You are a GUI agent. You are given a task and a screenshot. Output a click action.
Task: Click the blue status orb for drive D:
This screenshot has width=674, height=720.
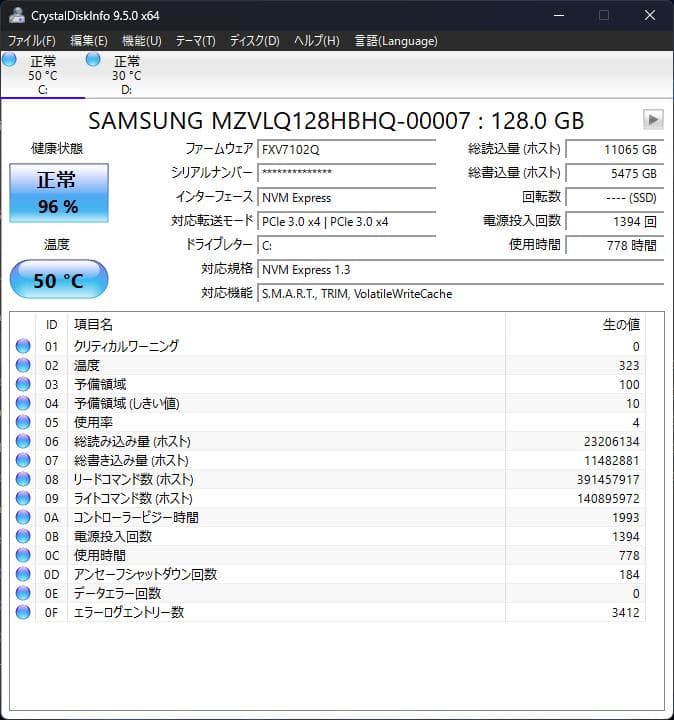pyautogui.click(x=93, y=60)
